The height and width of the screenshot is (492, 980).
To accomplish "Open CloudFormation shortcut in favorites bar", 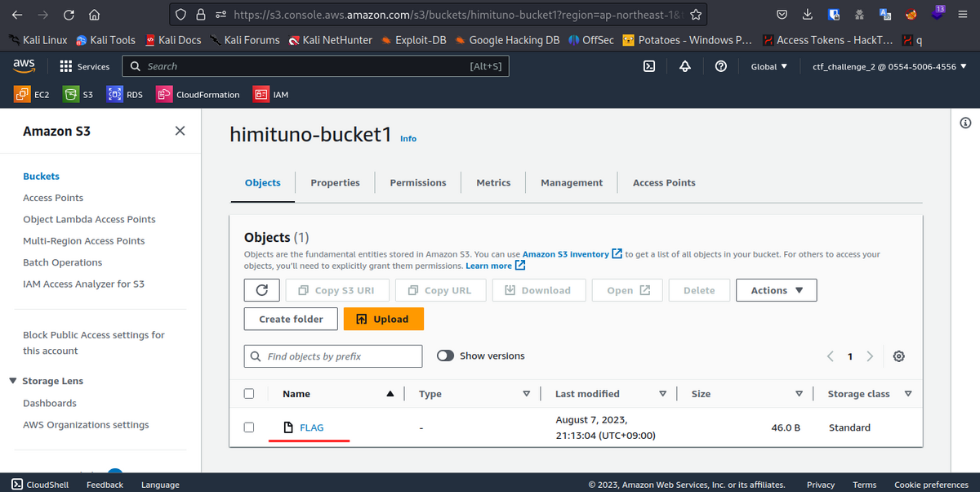I will tap(198, 94).
